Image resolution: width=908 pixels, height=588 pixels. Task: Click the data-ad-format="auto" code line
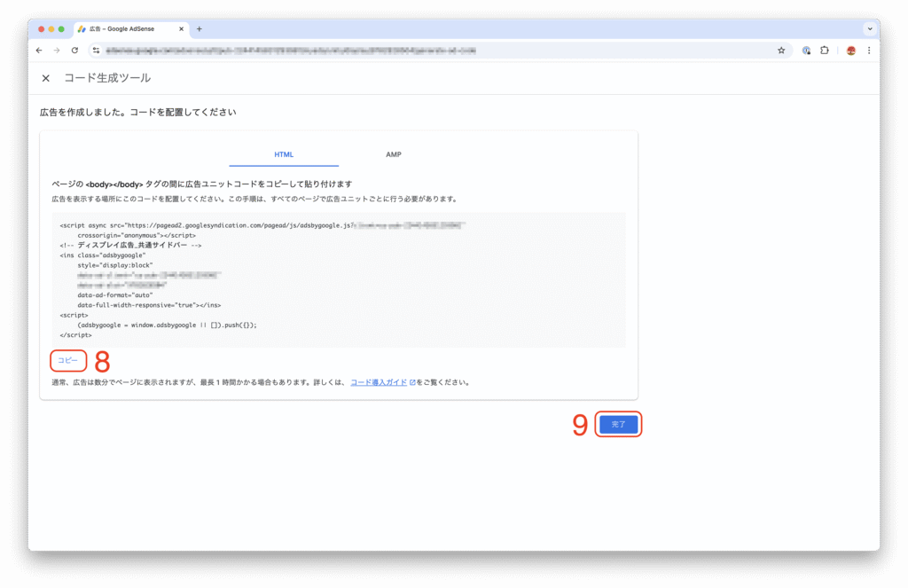click(115, 294)
